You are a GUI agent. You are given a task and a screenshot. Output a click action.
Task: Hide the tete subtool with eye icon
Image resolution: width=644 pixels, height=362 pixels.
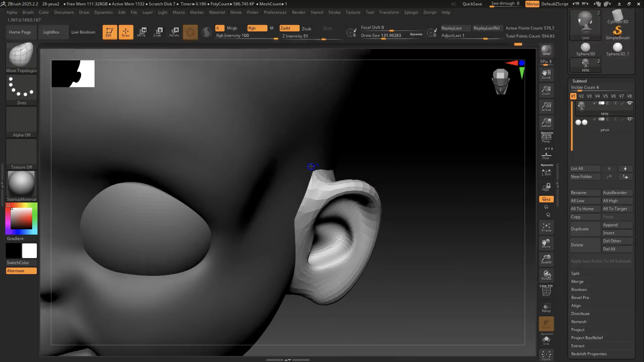[629, 103]
